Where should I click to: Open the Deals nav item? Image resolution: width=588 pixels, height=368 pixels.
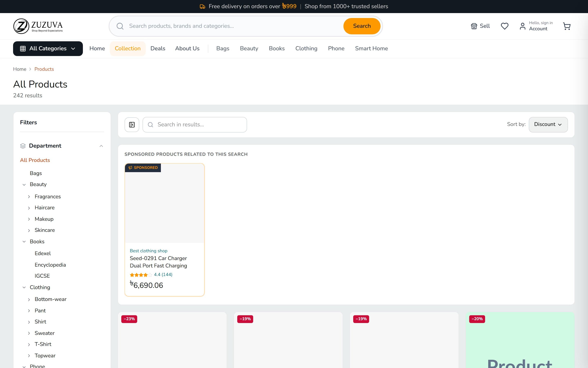(158, 48)
